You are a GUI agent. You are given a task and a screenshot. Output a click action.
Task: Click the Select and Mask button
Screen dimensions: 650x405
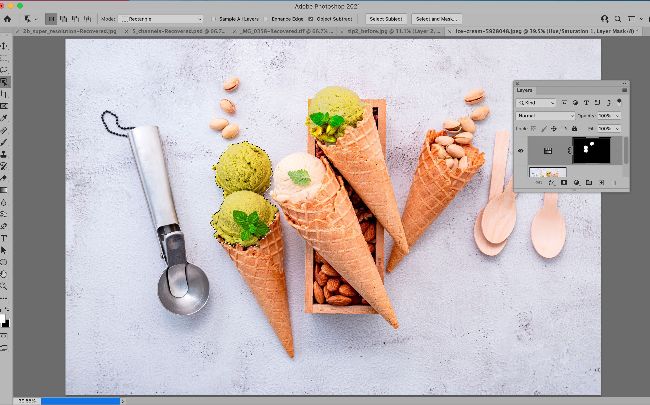[437, 19]
